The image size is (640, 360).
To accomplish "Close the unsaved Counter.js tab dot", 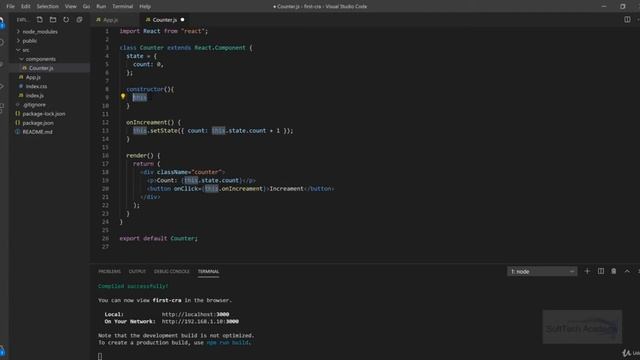I will (x=182, y=20).
